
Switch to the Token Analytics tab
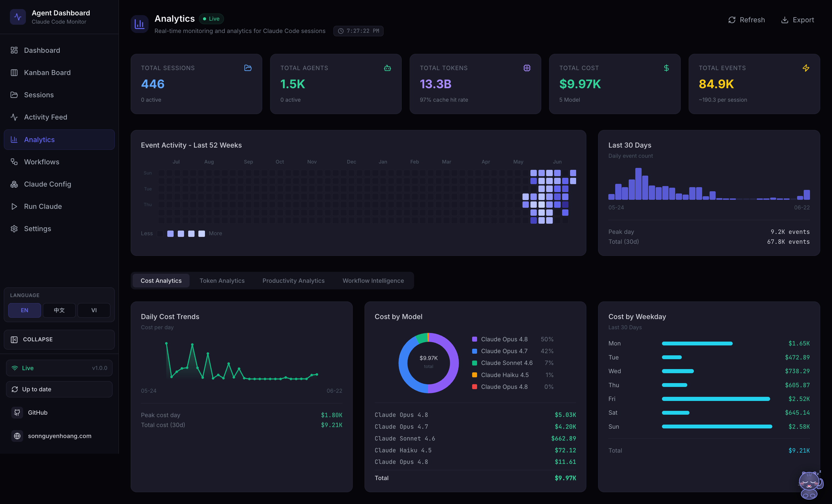tap(222, 281)
